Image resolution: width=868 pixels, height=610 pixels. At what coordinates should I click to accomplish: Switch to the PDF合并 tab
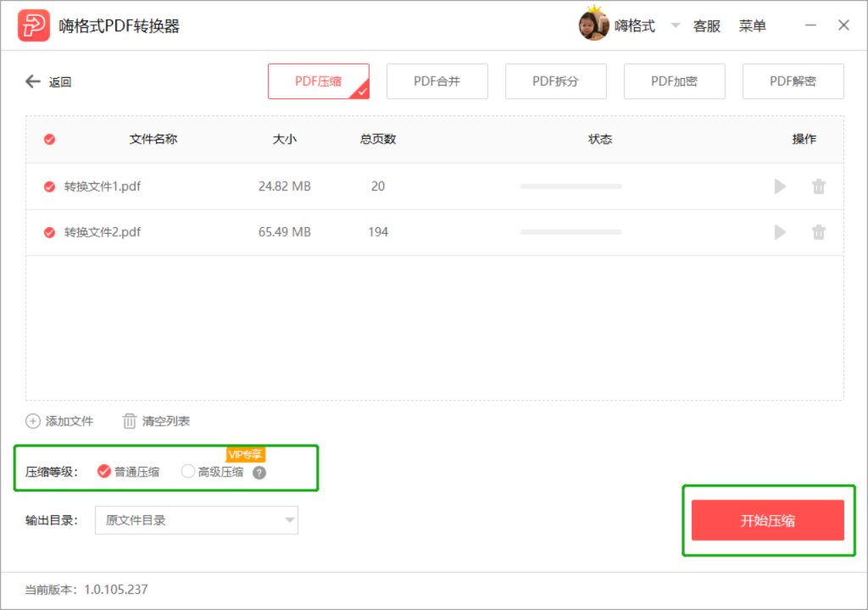point(437,81)
